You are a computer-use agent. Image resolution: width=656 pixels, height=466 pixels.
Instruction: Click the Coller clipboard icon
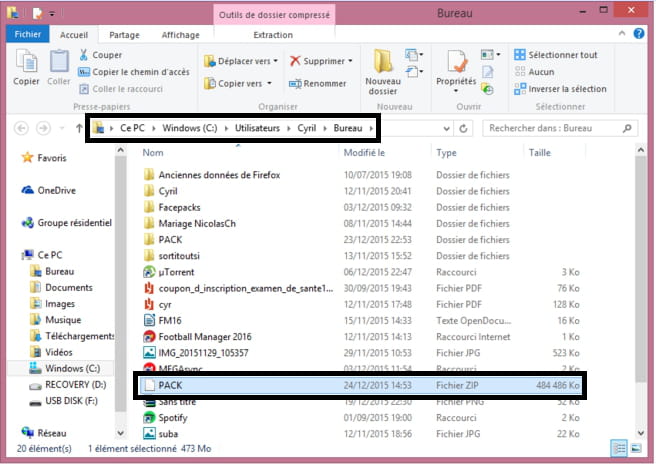(59, 66)
